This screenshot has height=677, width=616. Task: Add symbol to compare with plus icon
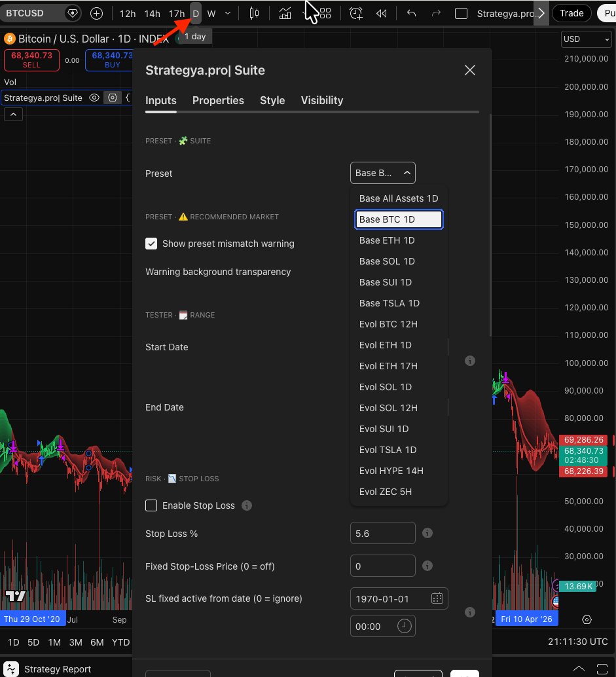point(96,13)
